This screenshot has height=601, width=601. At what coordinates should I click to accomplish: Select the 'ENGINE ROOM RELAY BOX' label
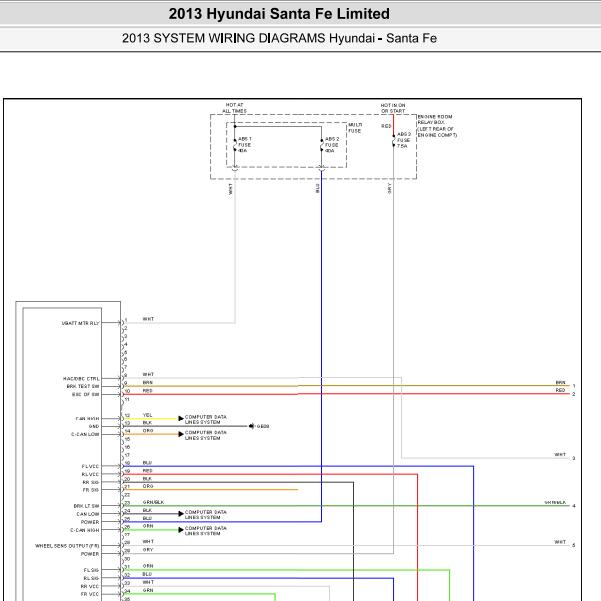pyautogui.click(x=435, y=119)
